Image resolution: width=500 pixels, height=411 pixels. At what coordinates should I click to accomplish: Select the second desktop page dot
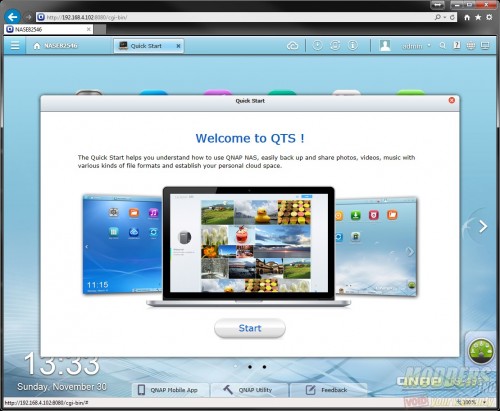pyautogui.click(x=250, y=367)
